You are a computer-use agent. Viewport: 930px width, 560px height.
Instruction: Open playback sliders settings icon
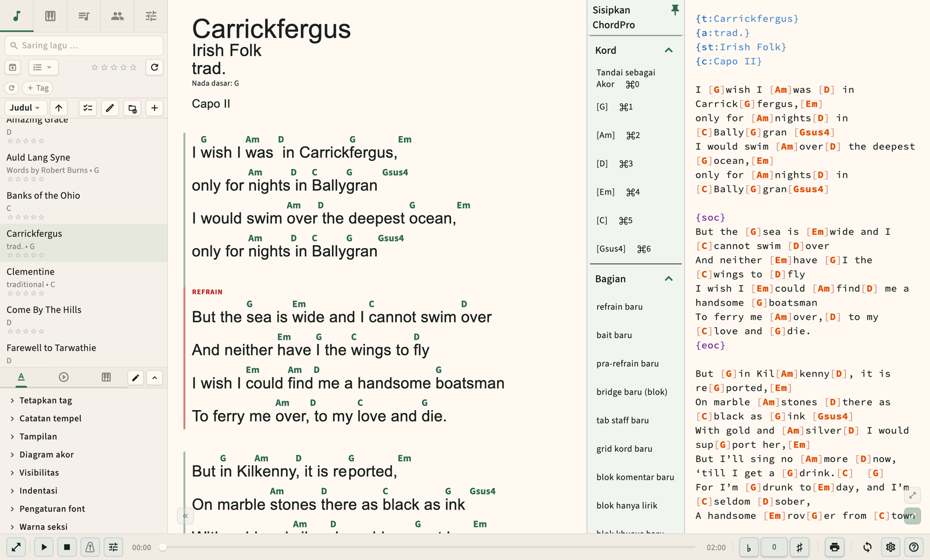pos(113,547)
